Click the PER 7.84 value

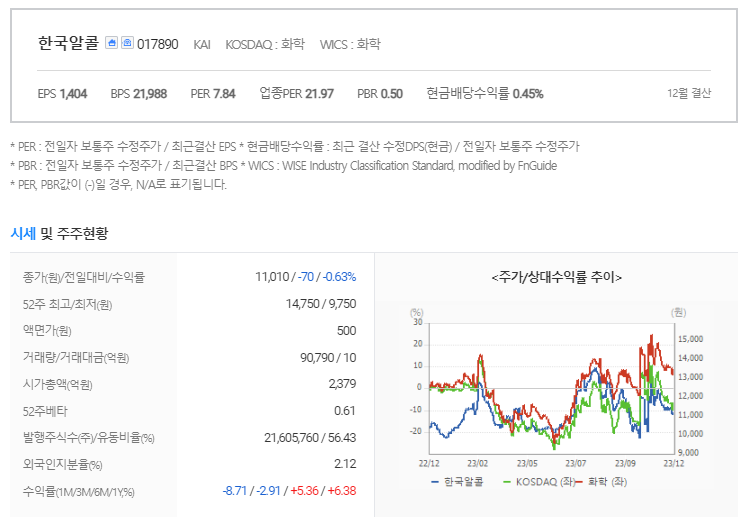[x=213, y=93]
